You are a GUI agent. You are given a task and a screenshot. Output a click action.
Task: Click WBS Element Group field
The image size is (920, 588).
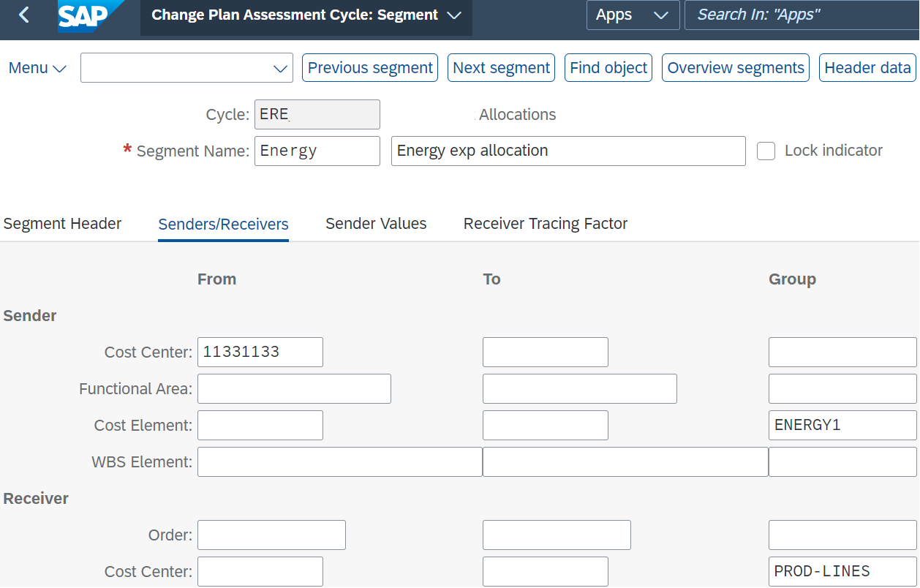[x=842, y=461]
